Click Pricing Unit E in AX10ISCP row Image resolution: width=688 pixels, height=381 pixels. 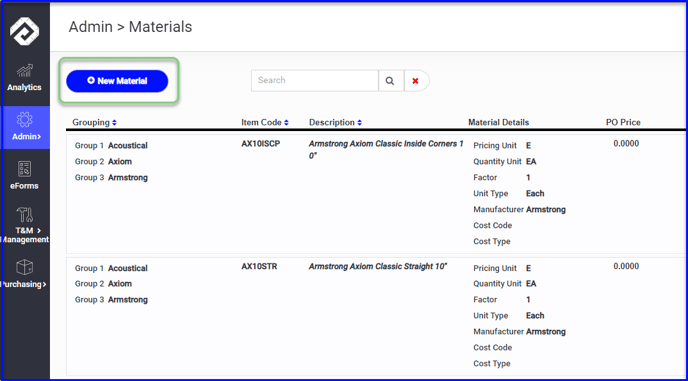click(502, 145)
